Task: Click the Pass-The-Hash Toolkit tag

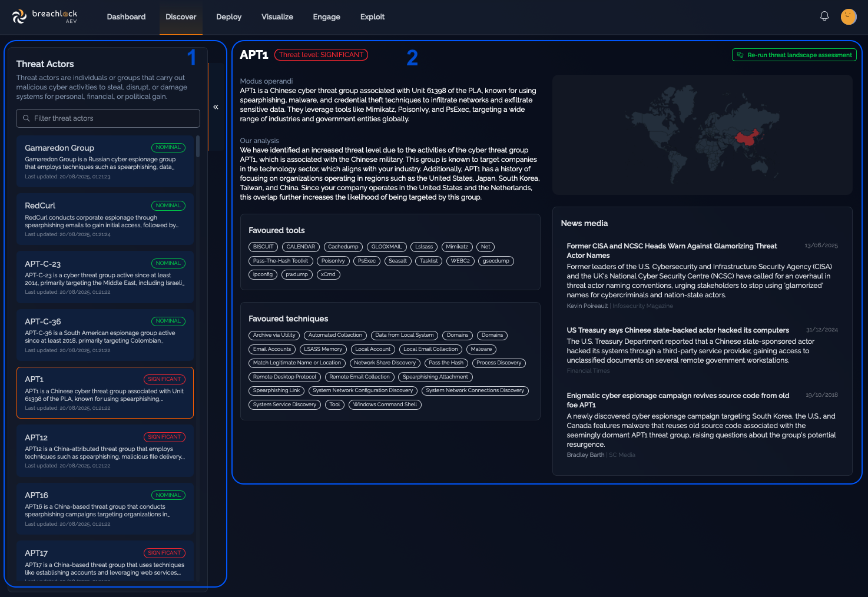Action: point(280,261)
